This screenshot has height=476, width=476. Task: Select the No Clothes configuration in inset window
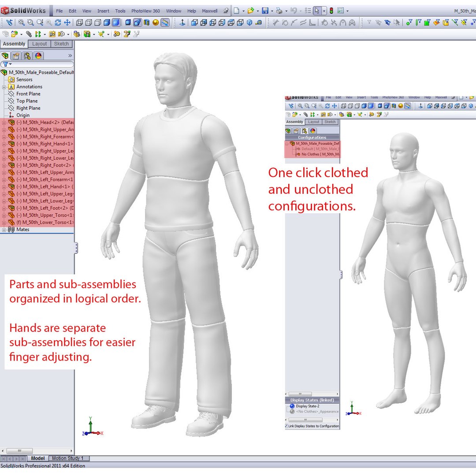318,154
